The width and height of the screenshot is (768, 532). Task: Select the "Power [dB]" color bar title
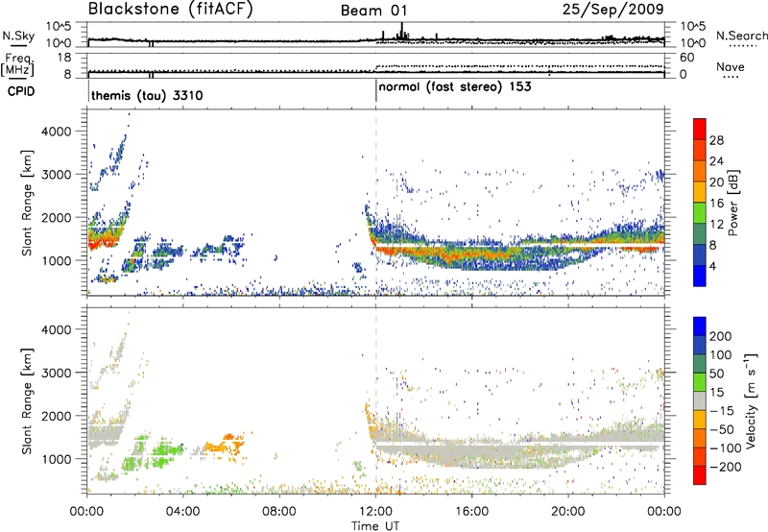coord(732,203)
